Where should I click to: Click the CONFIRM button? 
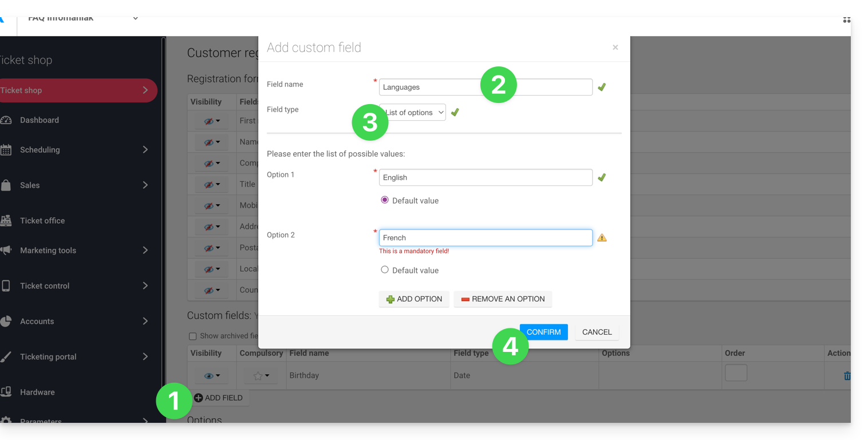(x=543, y=332)
